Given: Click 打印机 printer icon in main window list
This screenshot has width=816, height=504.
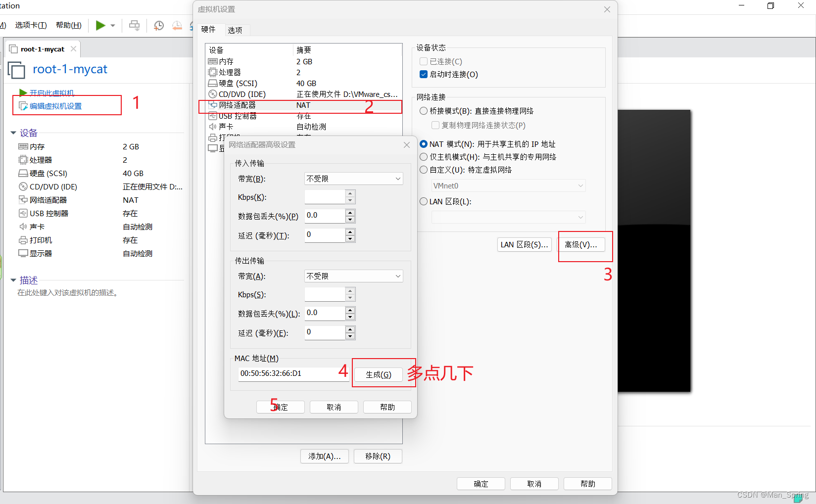Looking at the screenshot, I should point(23,240).
